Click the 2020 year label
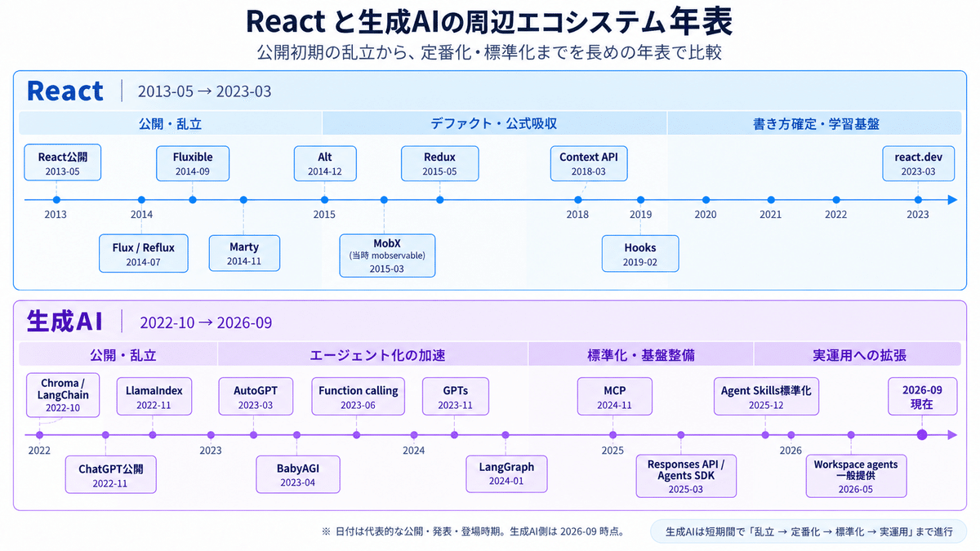Image resolution: width=980 pixels, height=551 pixels. click(706, 215)
